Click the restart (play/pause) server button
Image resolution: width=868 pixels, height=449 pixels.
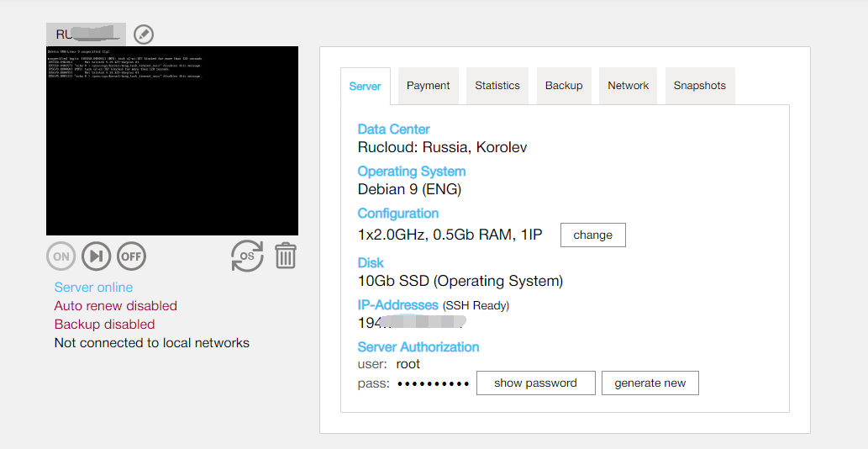click(97, 256)
